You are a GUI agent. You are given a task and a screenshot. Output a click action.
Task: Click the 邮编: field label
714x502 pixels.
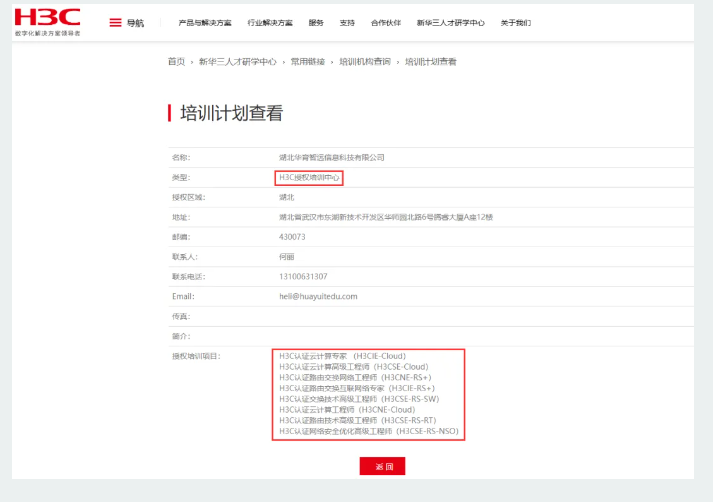(181, 237)
